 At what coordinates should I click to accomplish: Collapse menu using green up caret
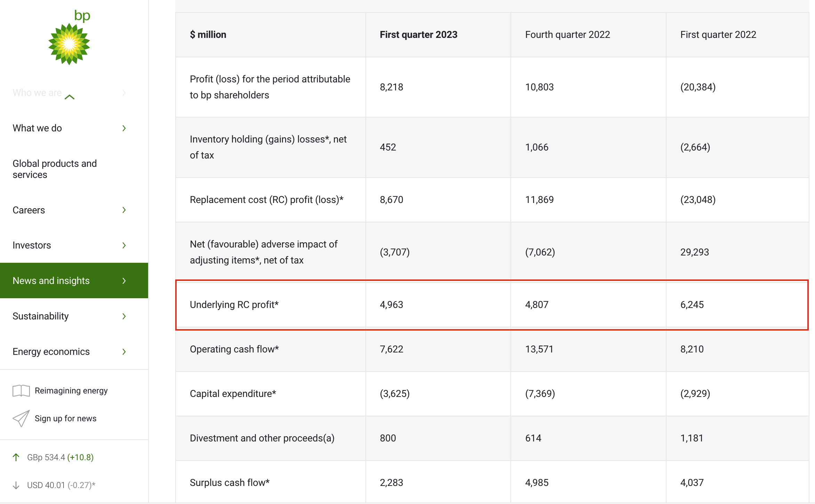click(70, 97)
